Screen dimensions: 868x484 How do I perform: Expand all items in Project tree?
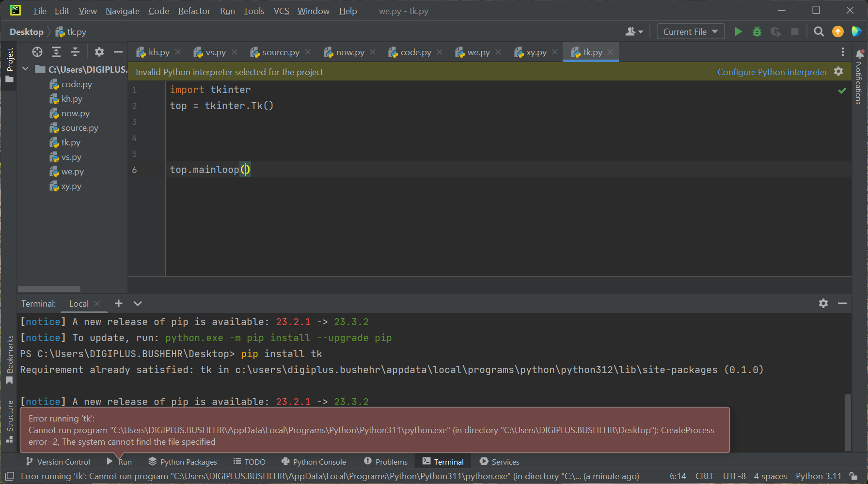(56, 52)
